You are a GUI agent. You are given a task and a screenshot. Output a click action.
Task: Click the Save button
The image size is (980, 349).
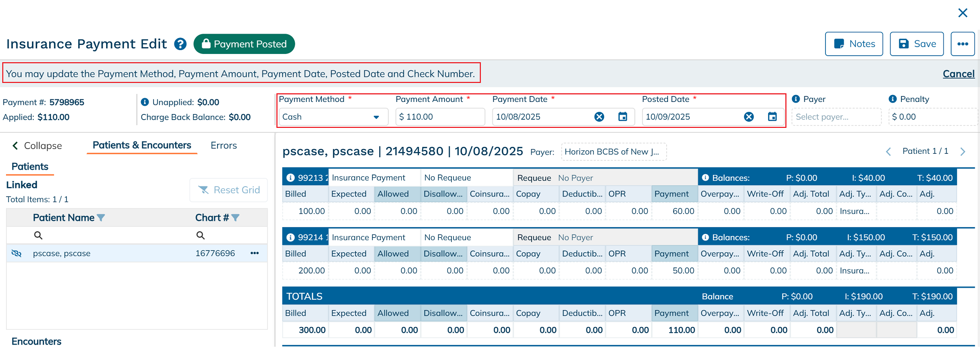click(x=917, y=44)
